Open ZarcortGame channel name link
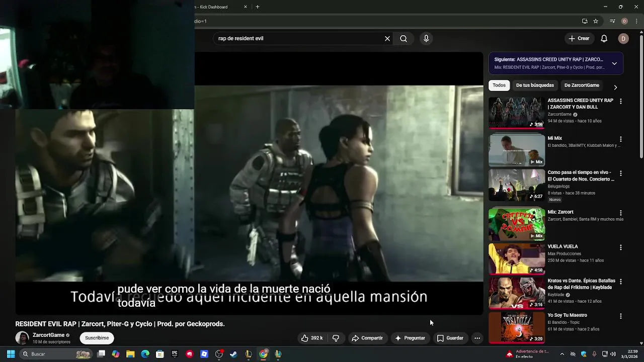The image size is (644, 362). click(x=48, y=335)
